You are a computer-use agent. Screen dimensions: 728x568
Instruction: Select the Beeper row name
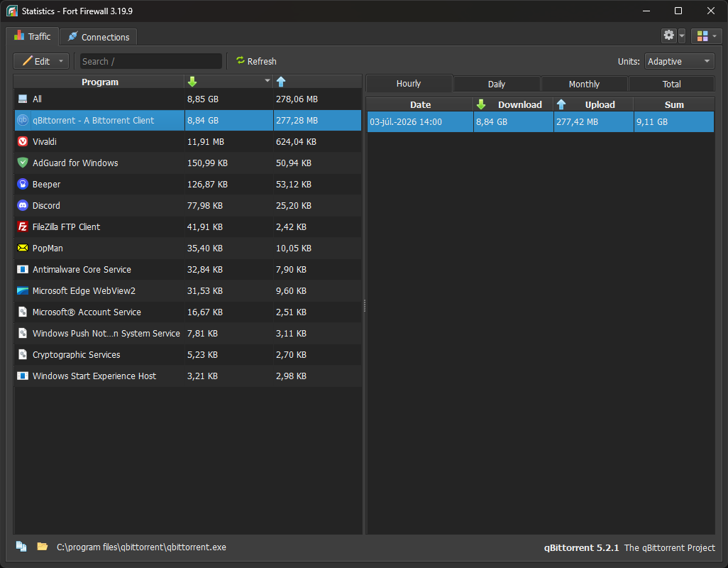tap(46, 185)
